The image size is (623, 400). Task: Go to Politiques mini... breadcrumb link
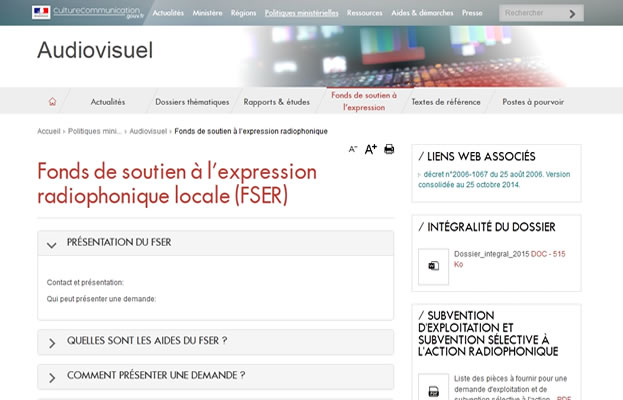pos(95,131)
